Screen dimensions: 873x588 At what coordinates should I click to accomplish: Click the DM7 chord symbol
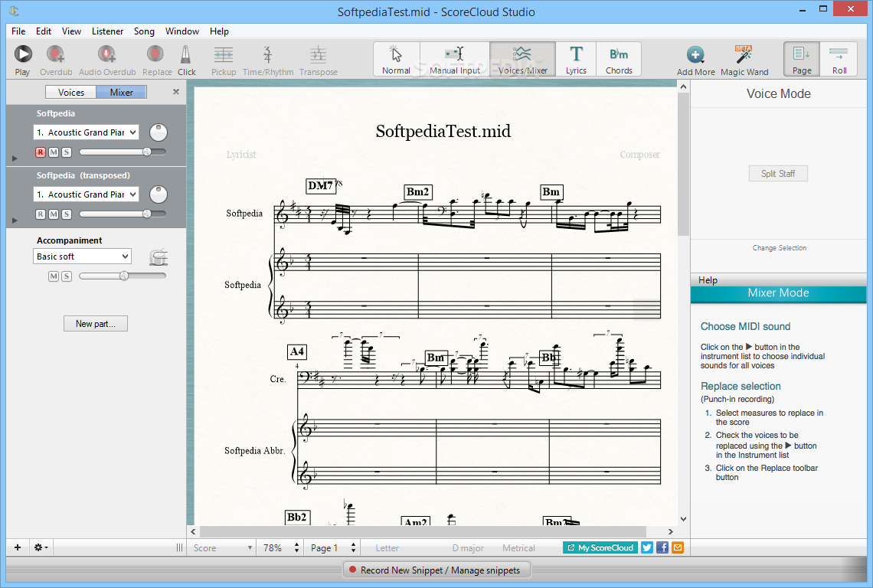(x=321, y=185)
